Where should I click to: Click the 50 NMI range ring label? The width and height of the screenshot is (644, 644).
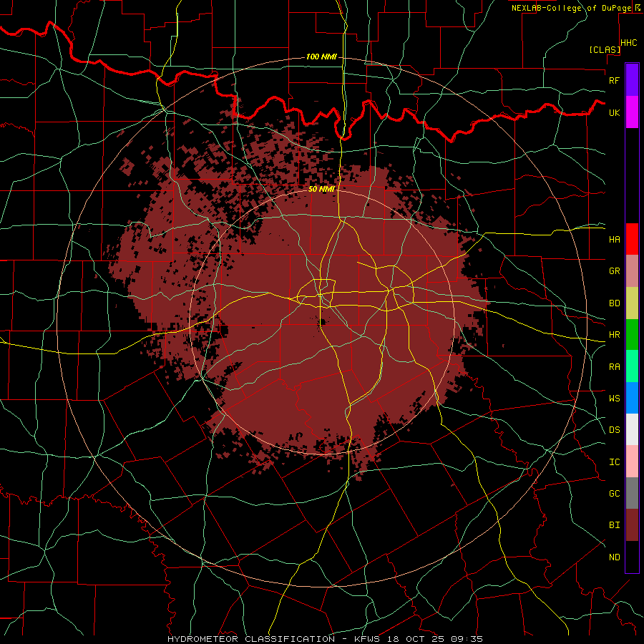(x=321, y=189)
